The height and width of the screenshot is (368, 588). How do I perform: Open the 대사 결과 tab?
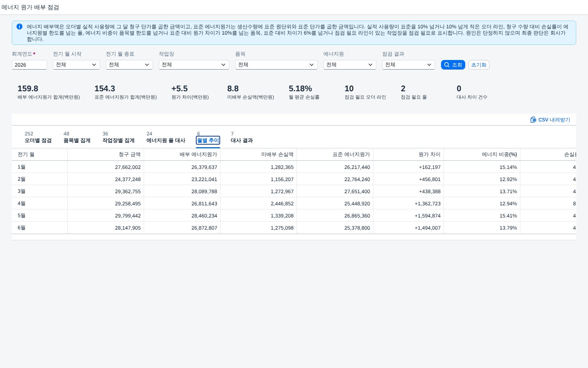(x=241, y=137)
